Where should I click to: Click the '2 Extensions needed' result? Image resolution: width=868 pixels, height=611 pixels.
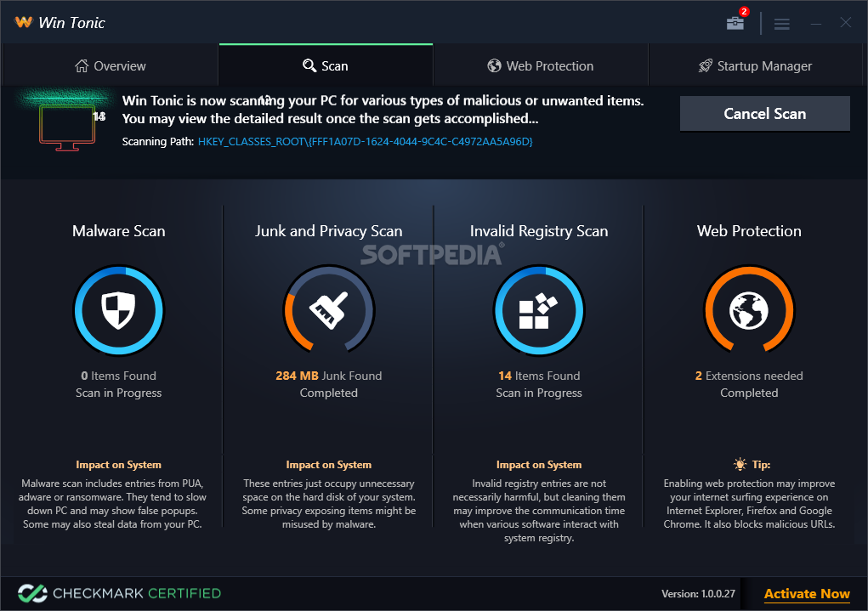click(x=749, y=376)
